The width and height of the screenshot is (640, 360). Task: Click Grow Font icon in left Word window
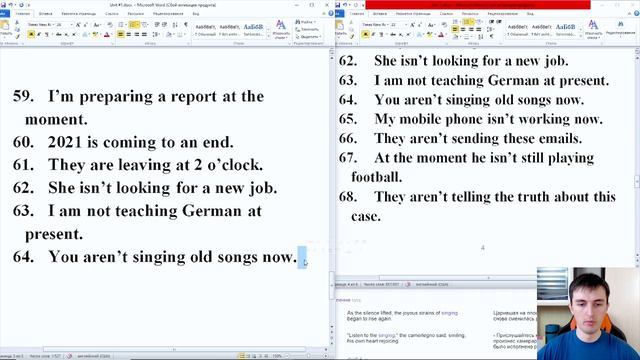78,25
